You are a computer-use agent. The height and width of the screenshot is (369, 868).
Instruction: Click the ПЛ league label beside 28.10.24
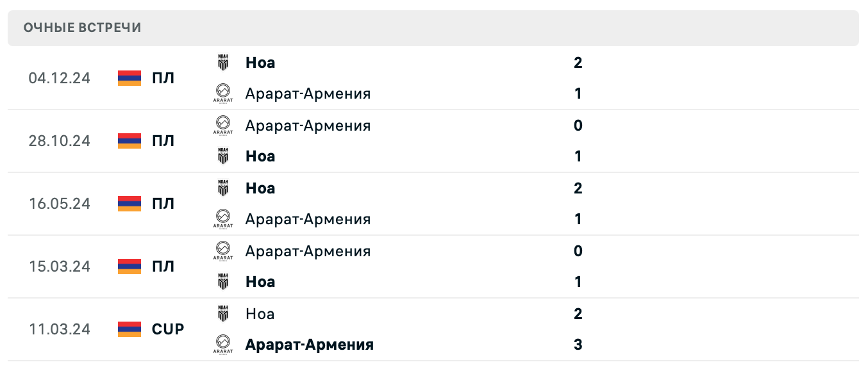click(163, 141)
